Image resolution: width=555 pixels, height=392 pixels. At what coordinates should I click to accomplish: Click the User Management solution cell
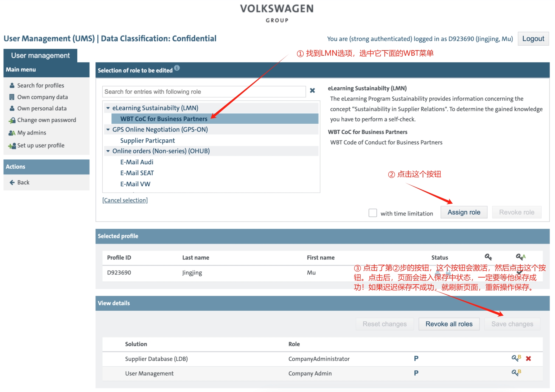pyautogui.click(x=149, y=373)
